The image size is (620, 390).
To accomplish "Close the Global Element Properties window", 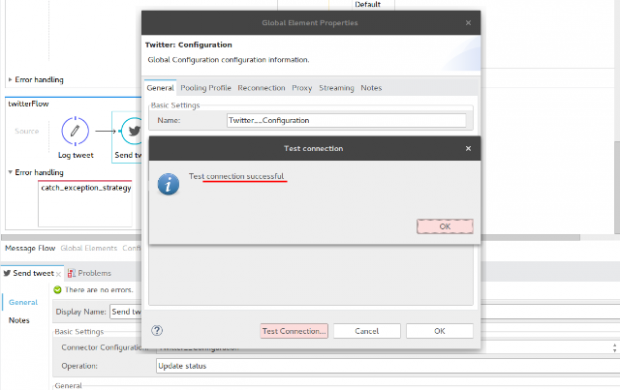I will (468, 23).
